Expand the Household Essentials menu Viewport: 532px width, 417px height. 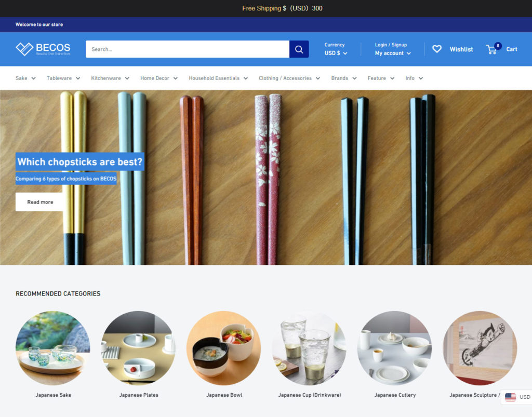point(218,78)
